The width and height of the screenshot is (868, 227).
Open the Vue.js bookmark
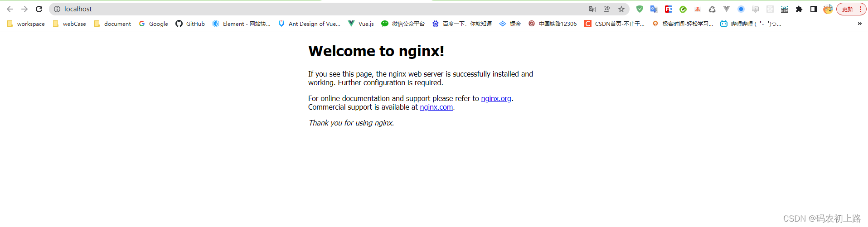[x=361, y=24]
